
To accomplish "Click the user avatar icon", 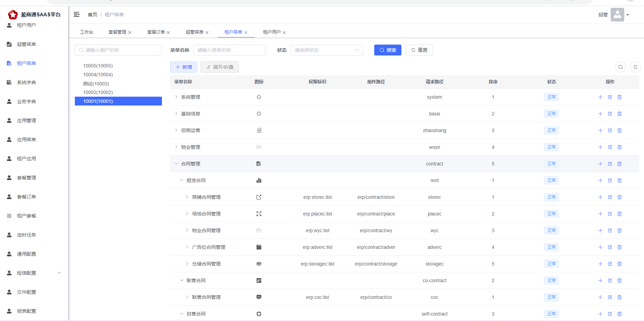I will 617,15.
